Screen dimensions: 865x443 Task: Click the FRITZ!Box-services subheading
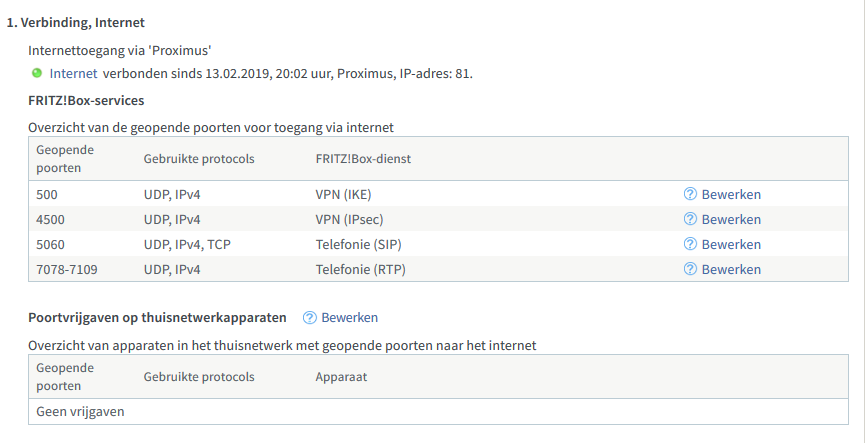[x=86, y=100]
